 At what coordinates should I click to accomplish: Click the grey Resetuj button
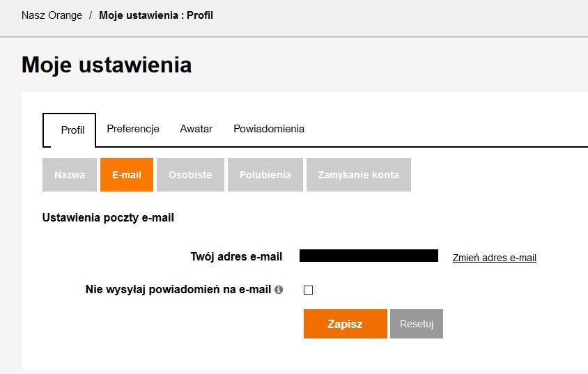(x=417, y=324)
